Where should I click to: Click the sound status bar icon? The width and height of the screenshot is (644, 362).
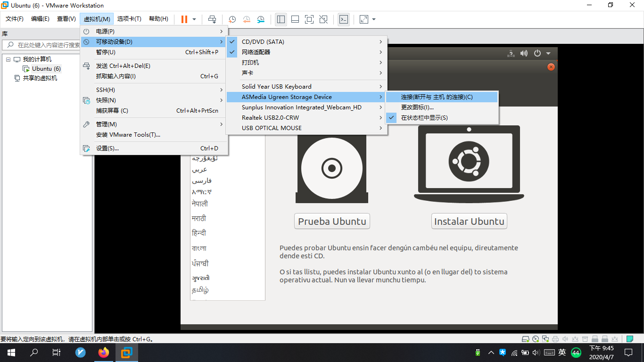coord(565,338)
